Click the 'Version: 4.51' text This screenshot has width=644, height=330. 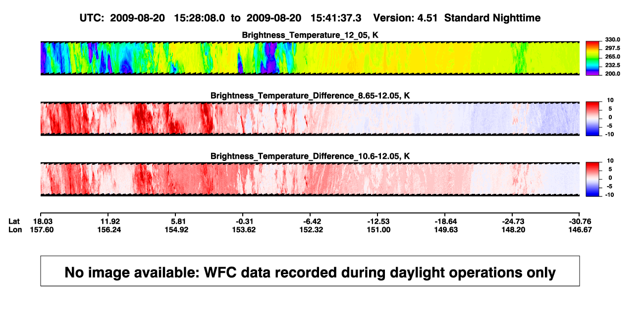[406, 18]
